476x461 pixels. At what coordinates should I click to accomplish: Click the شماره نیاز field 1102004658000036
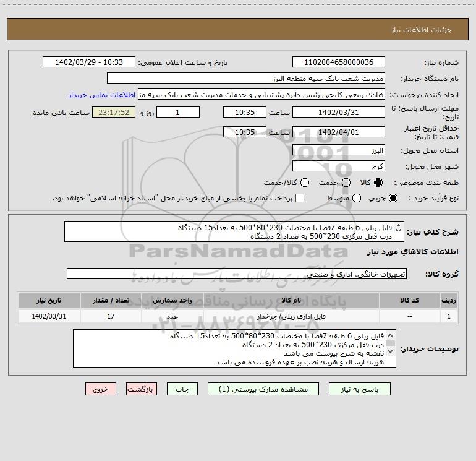pyautogui.click(x=339, y=62)
